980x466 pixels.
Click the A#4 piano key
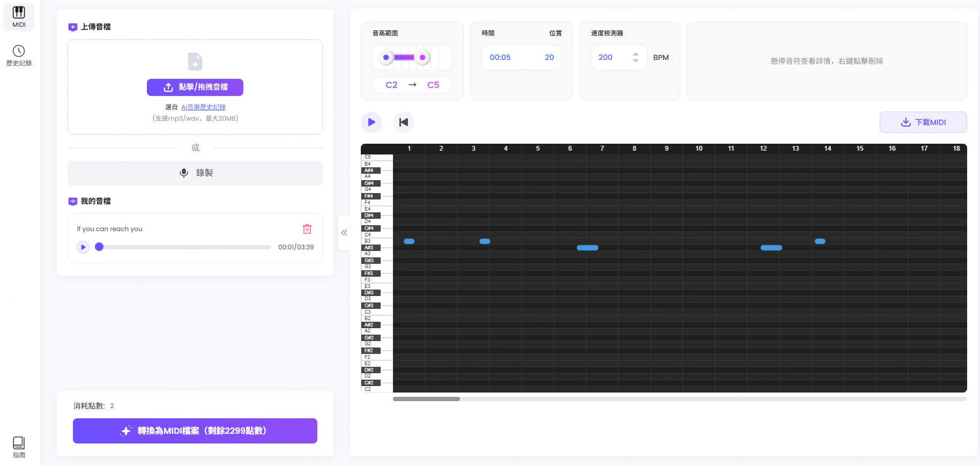point(371,171)
